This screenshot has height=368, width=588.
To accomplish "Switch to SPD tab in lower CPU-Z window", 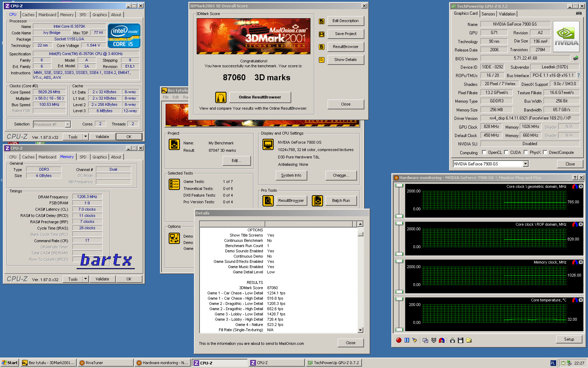I will click(83, 157).
